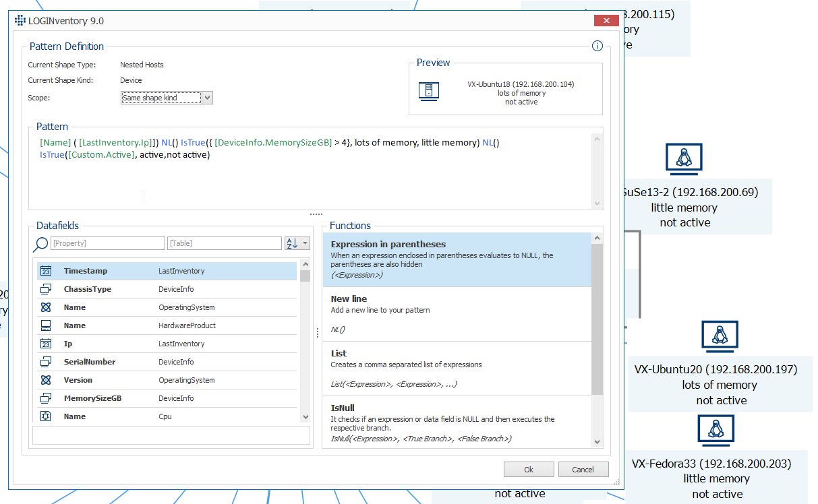Viewport: 818px width, 504px height.
Task: Click the info icon in Pattern Definition
Action: (x=597, y=46)
